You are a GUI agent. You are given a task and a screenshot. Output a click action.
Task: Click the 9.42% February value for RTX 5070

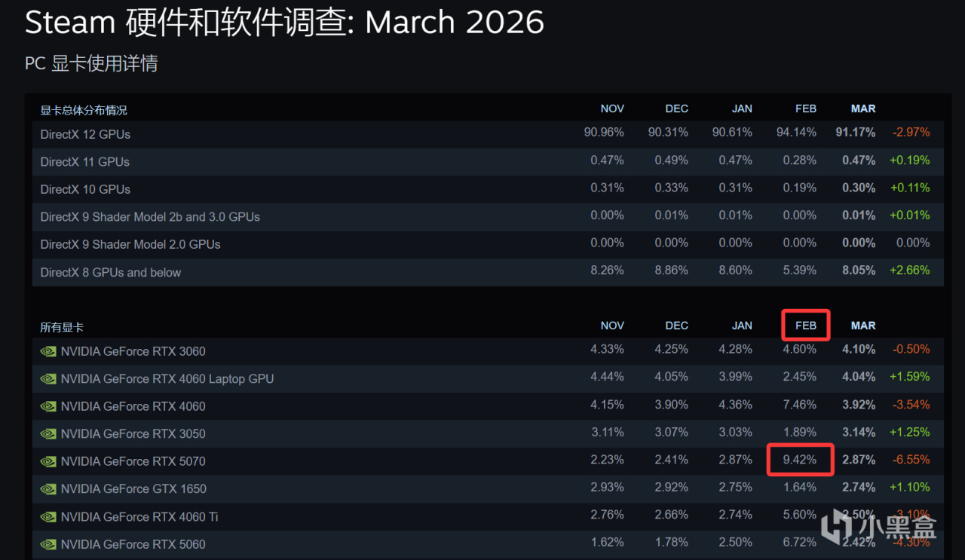point(800,460)
